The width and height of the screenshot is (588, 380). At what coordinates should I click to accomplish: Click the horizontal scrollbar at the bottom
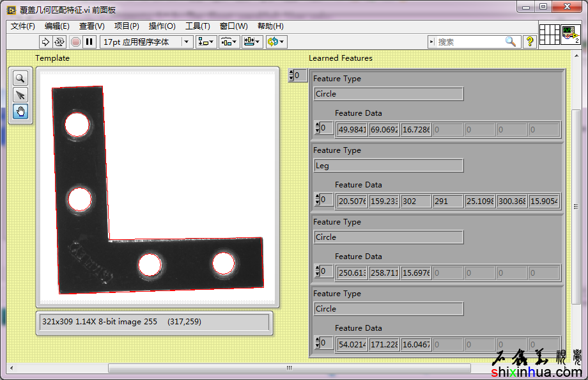[x=289, y=368]
